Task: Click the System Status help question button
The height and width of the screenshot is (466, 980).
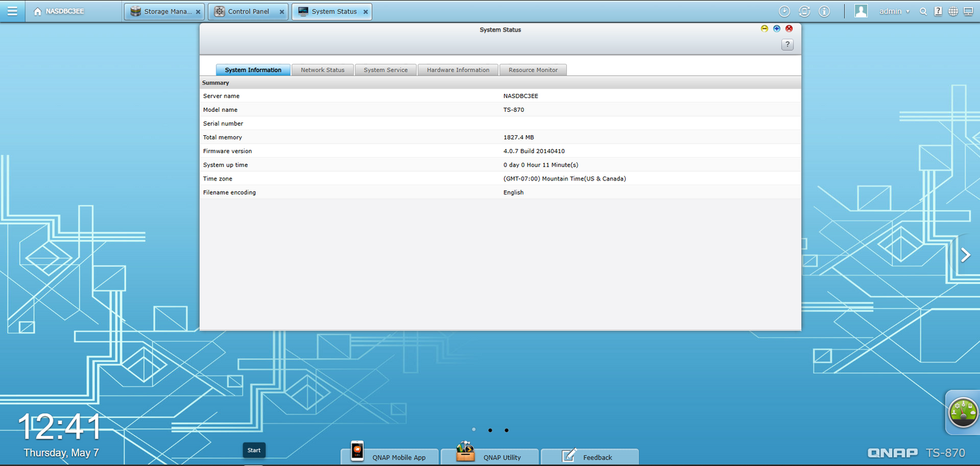Action: pos(787,45)
